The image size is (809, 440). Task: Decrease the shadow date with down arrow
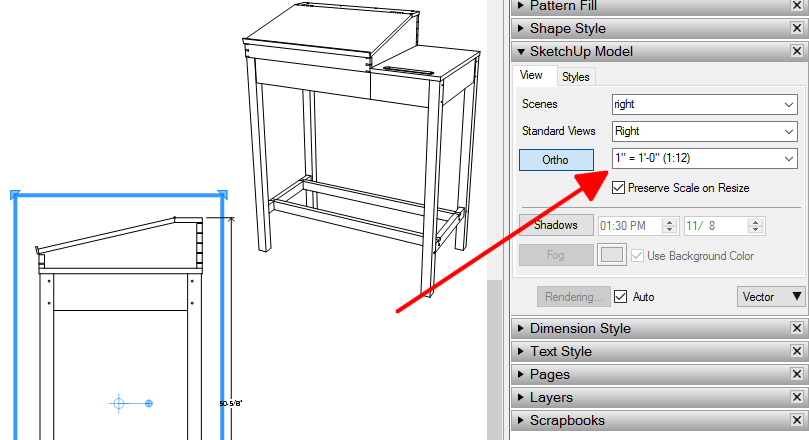[x=755, y=230]
